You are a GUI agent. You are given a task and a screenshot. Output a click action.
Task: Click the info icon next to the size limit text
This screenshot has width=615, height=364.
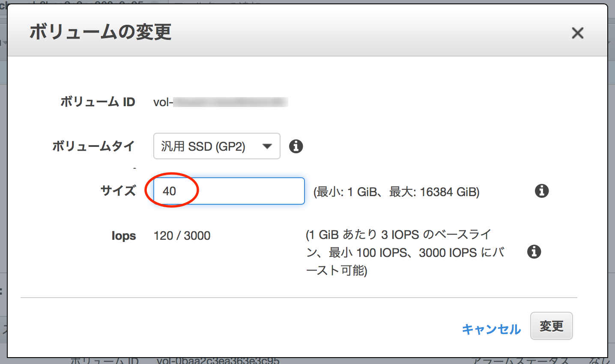click(x=541, y=191)
